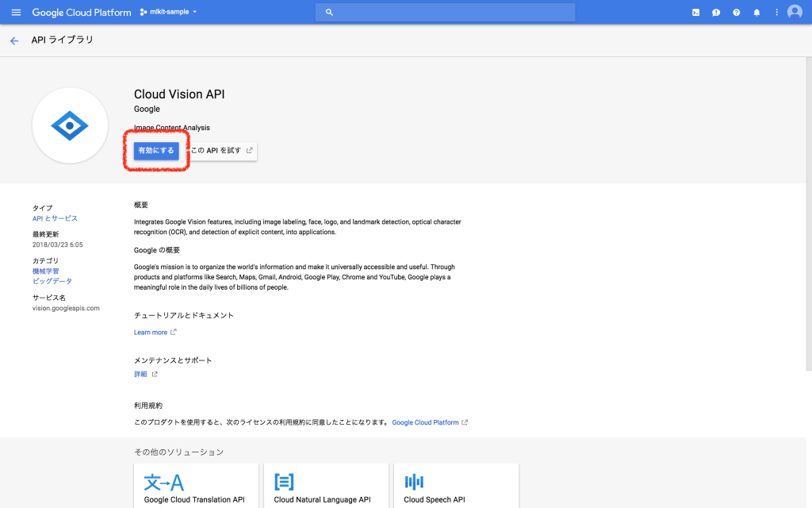812x508 pixels.
Task: Click the Translation API icon
Action: [x=163, y=482]
